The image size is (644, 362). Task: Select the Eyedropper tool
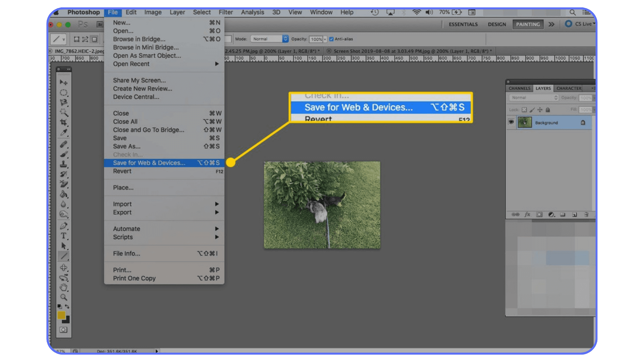[64, 132]
